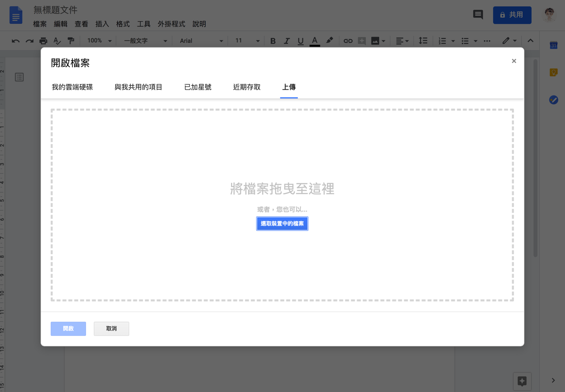The image size is (565, 392).
Task: Switch to 與我共用的項目 tab
Action: [x=139, y=87]
